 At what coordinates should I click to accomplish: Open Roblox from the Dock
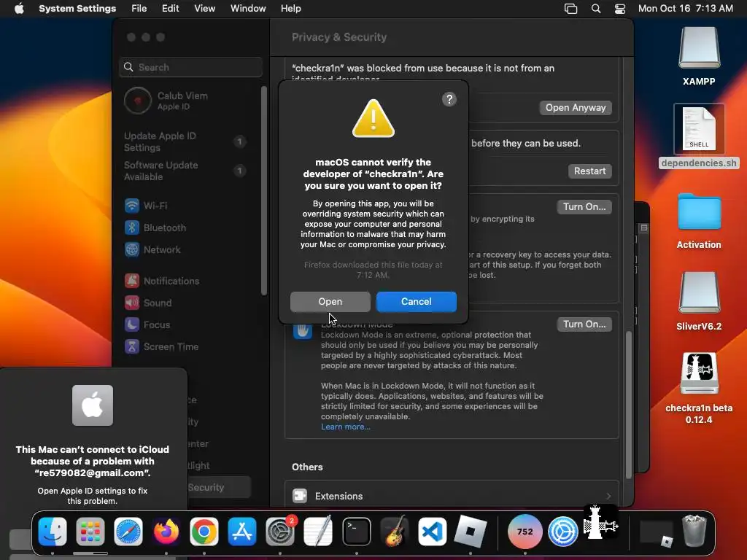(471, 532)
